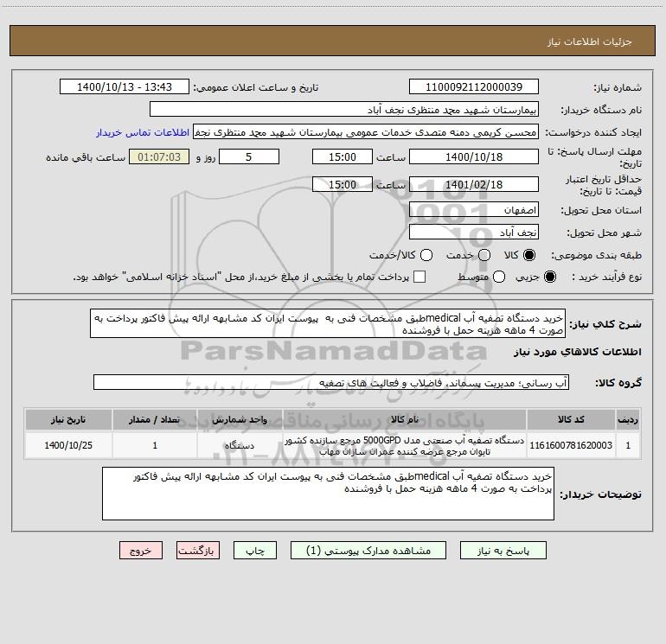
Task: Select the متوسط purchase type radio
Action: click(499, 277)
